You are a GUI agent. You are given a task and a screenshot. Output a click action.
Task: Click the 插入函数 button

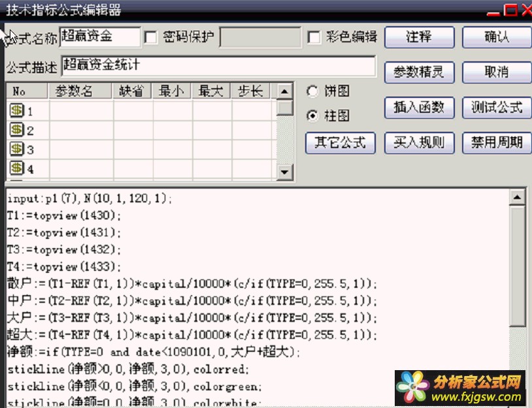(x=420, y=108)
